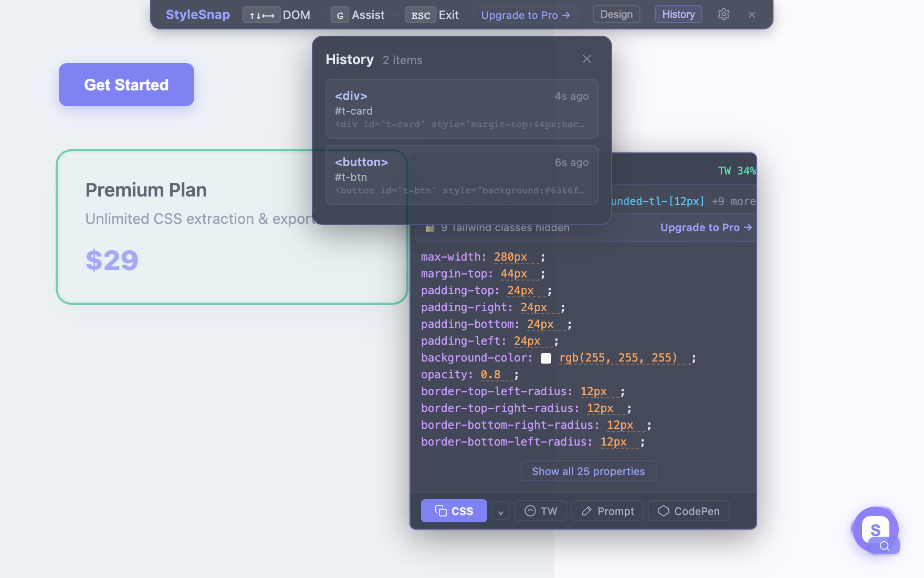The image size is (924, 578).
Task: Click the 9 Tailwind classes hidden notice
Action: [x=505, y=228]
